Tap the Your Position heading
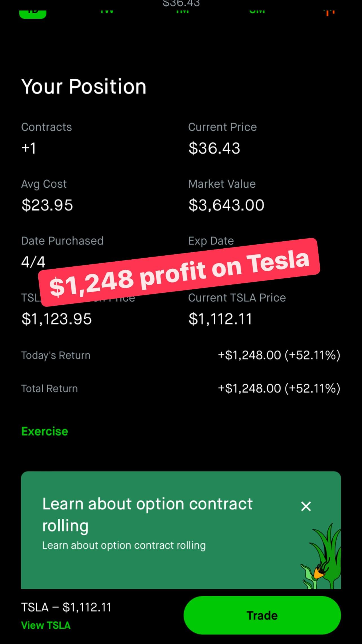The image size is (362, 644). pos(84,86)
